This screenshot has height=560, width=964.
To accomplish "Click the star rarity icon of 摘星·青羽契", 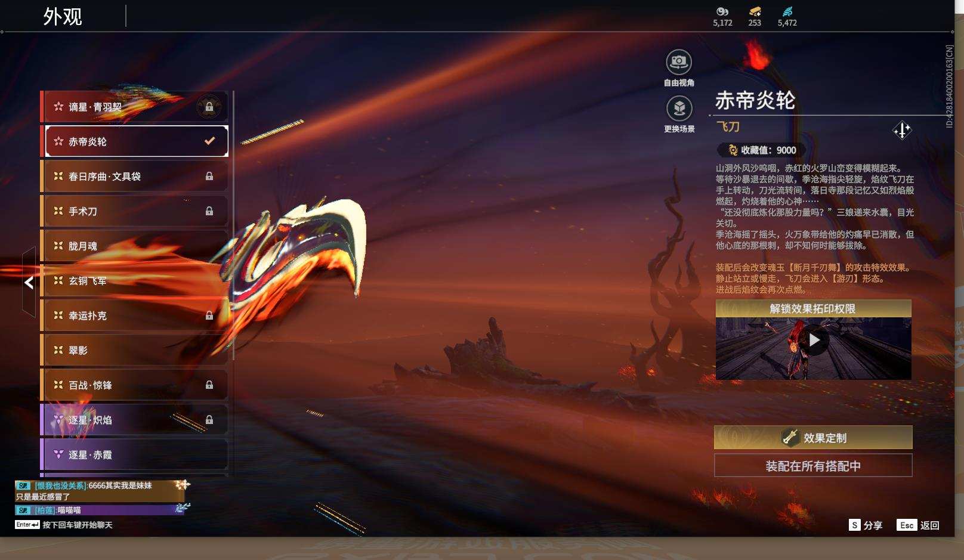I will tap(58, 107).
